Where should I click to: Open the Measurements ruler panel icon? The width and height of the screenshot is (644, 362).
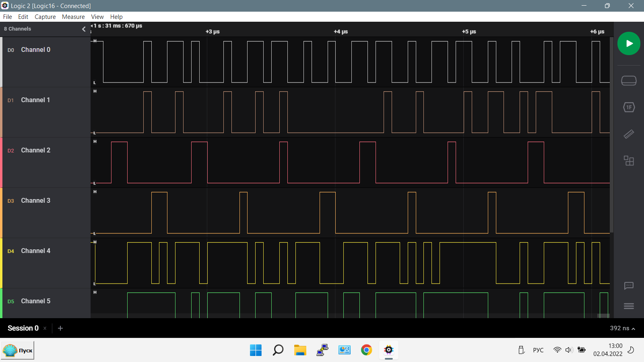tap(629, 134)
